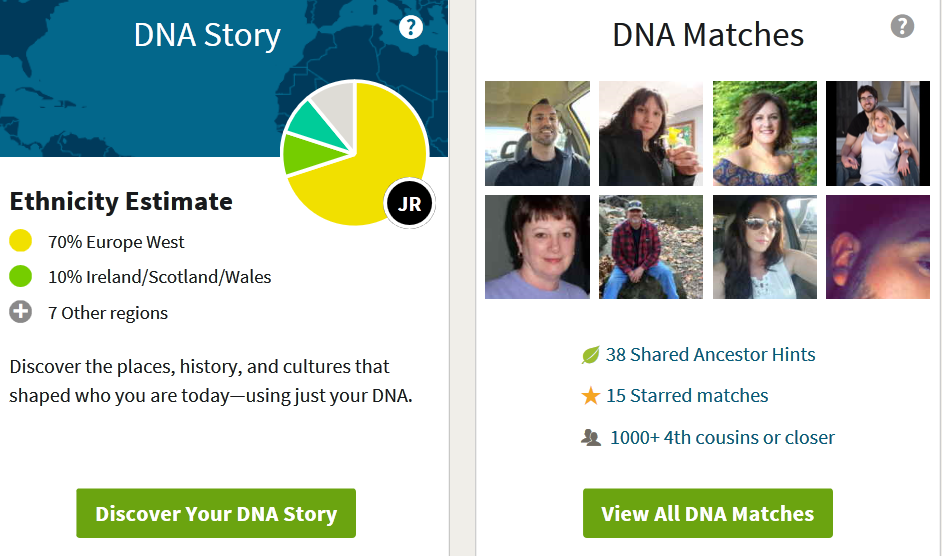This screenshot has width=942, height=556.
Task: Click the orange star Starred matches icon
Action: (591, 396)
